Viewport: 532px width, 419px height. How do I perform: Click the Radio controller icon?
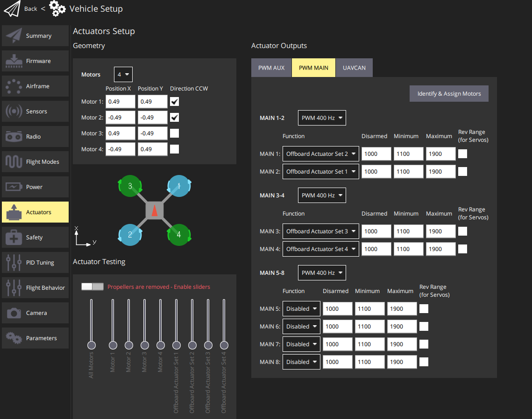14,137
